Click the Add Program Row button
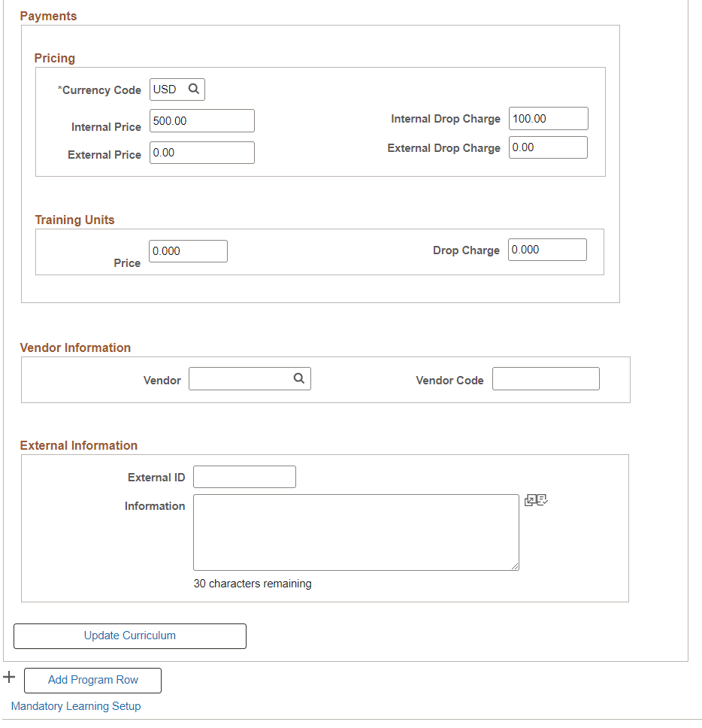The width and height of the screenshot is (702, 728). point(92,681)
